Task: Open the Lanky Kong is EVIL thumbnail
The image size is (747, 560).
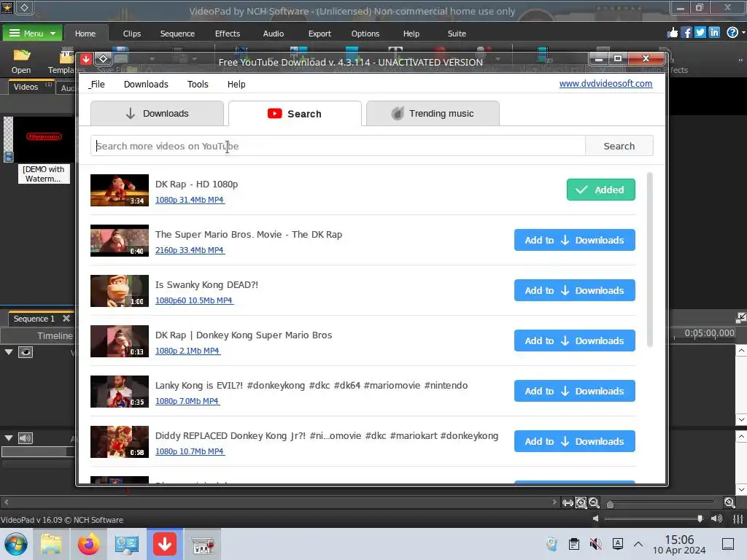Action: tap(120, 392)
